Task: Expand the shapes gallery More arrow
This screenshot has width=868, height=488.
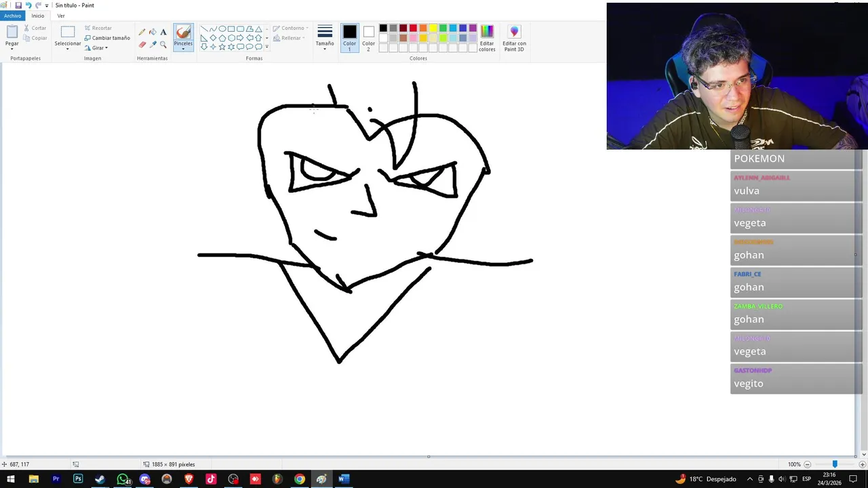Action: [x=267, y=47]
